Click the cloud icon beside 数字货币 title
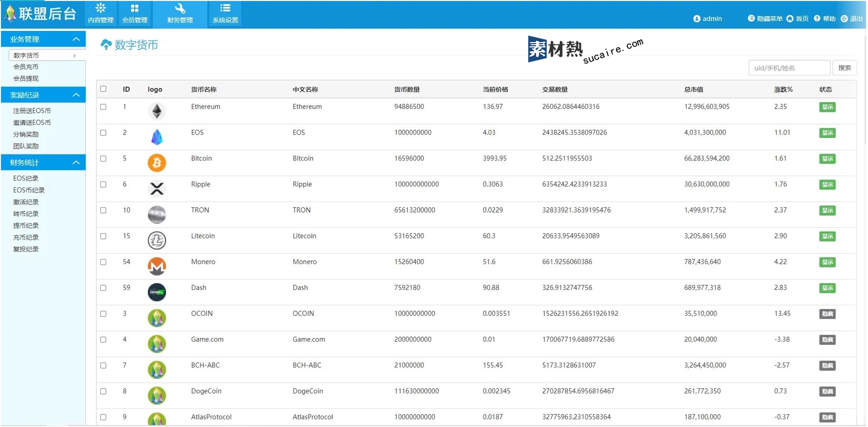 coord(106,45)
